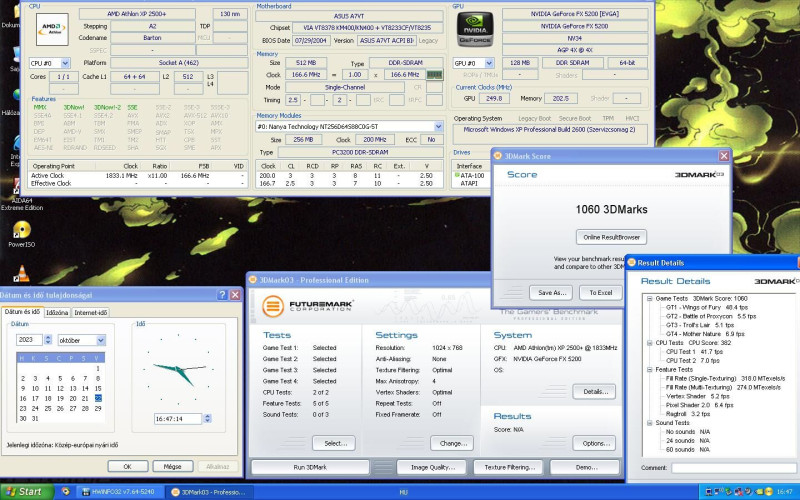The image size is (800, 500).
Task: Click the Demo... button
Action: (585, 467)
